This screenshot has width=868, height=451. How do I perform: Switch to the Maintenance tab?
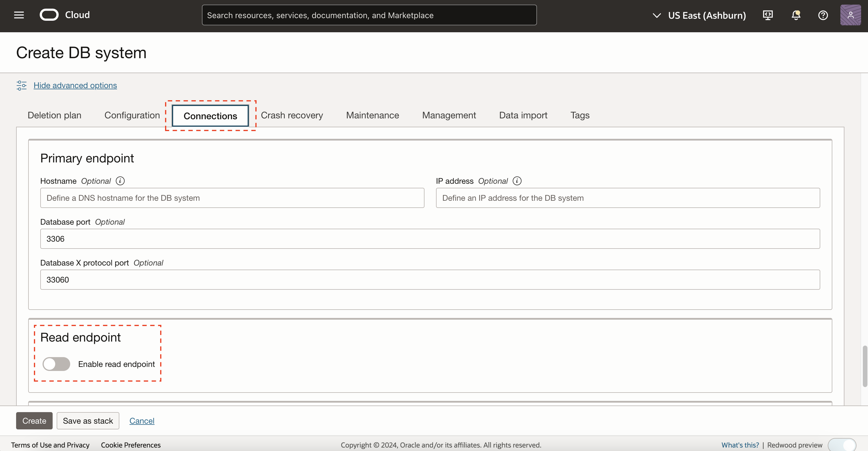pyautogui.click(x=372, y=115)
